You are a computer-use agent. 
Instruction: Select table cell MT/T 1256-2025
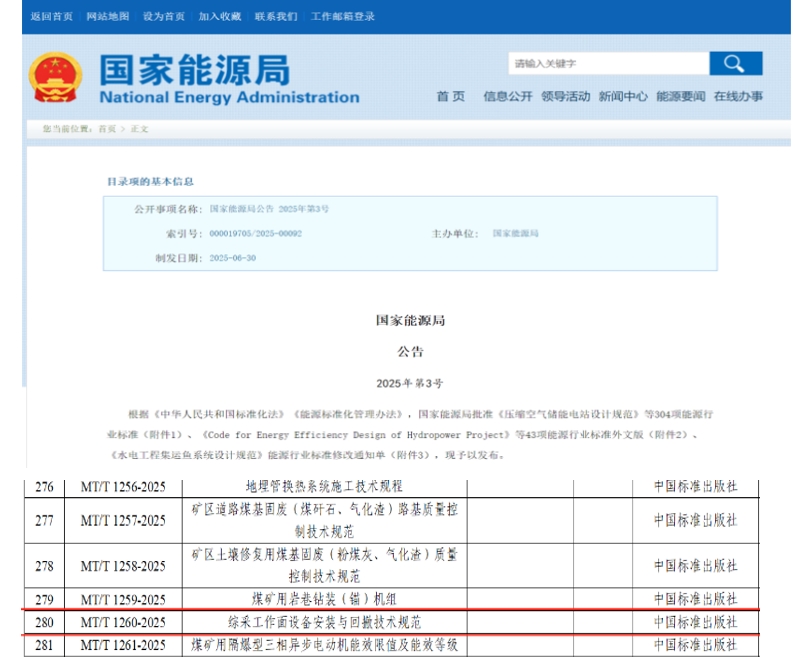[123, 487]
